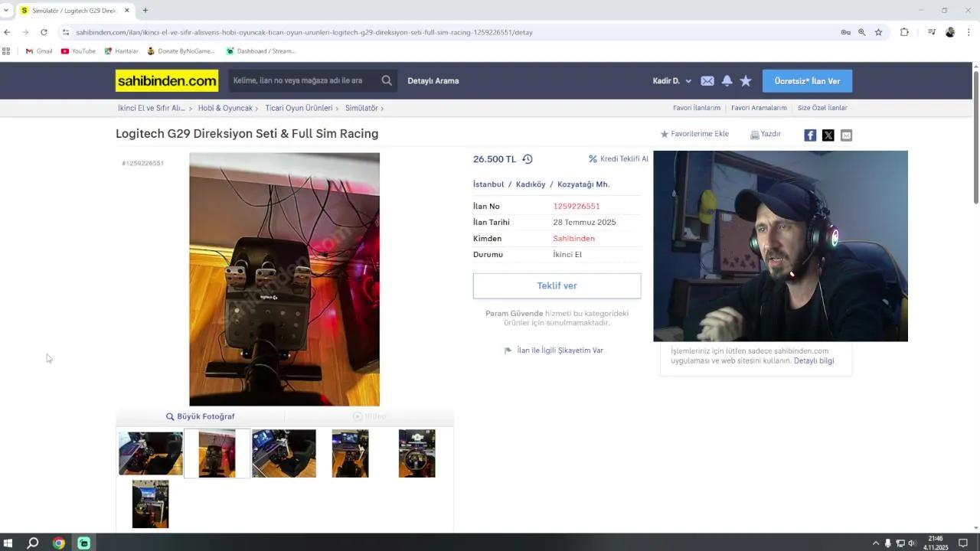Viewport: 980px width, 551px height.
Task: Open the green app in taskbar
Action: click(84, 543)
